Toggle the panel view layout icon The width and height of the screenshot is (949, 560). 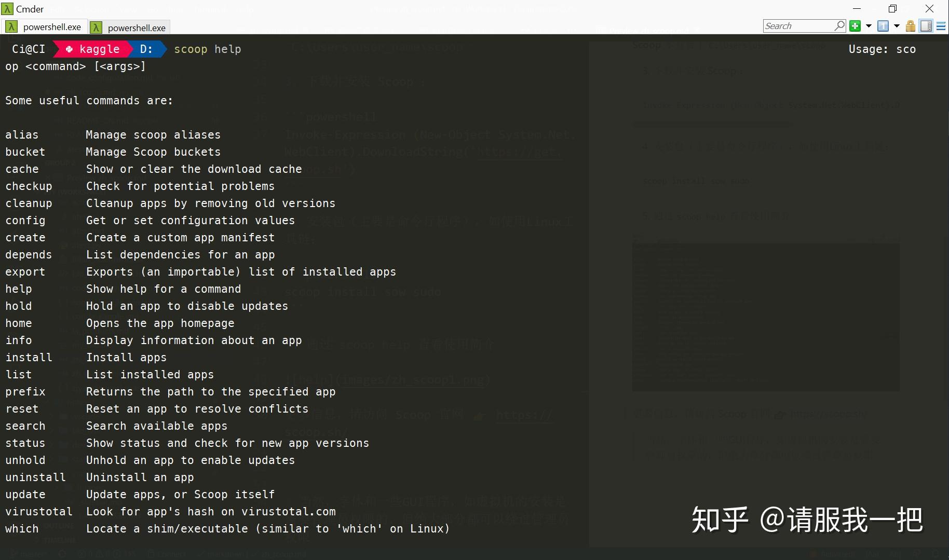(x=927, y=25)
